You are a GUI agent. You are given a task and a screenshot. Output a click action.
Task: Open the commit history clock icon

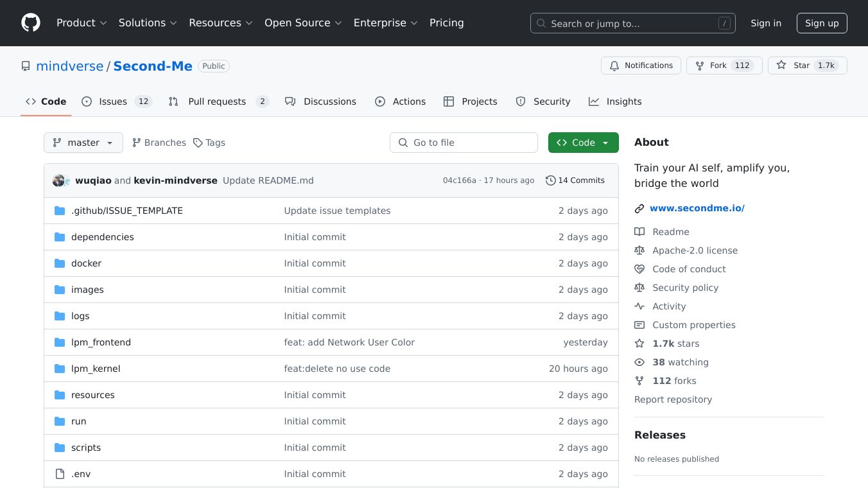[550, 180]
